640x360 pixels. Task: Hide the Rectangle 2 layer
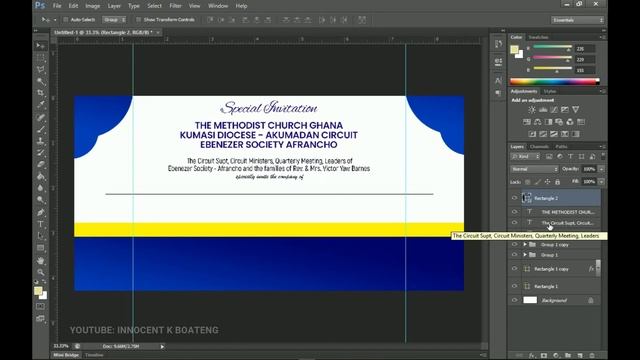point(514,198)
